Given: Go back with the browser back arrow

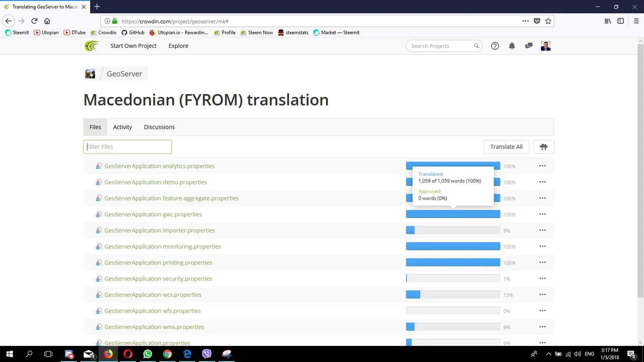Looking at the screenshot, I should click(9, 21).
